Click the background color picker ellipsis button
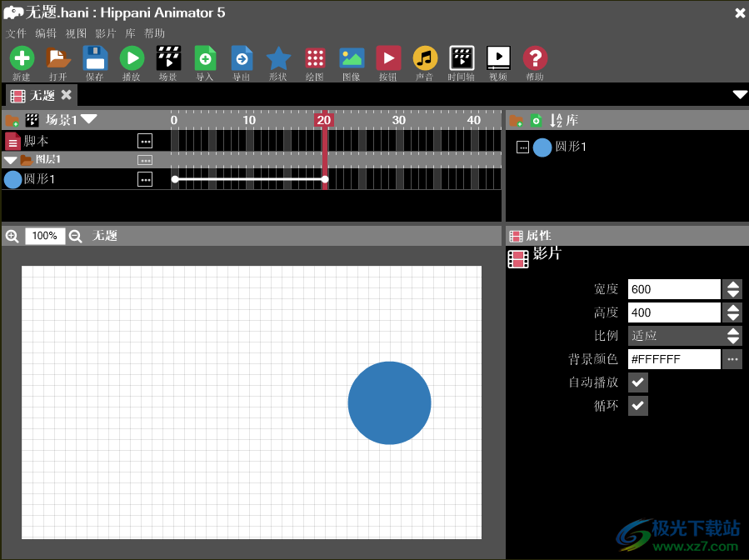 click(732, 359)
